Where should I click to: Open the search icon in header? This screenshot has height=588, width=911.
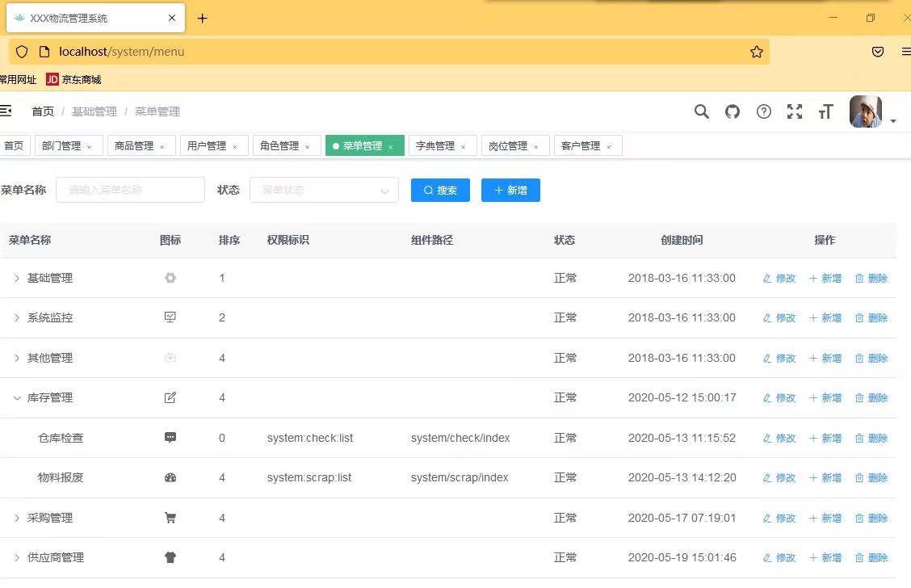(x=702, y=111)
